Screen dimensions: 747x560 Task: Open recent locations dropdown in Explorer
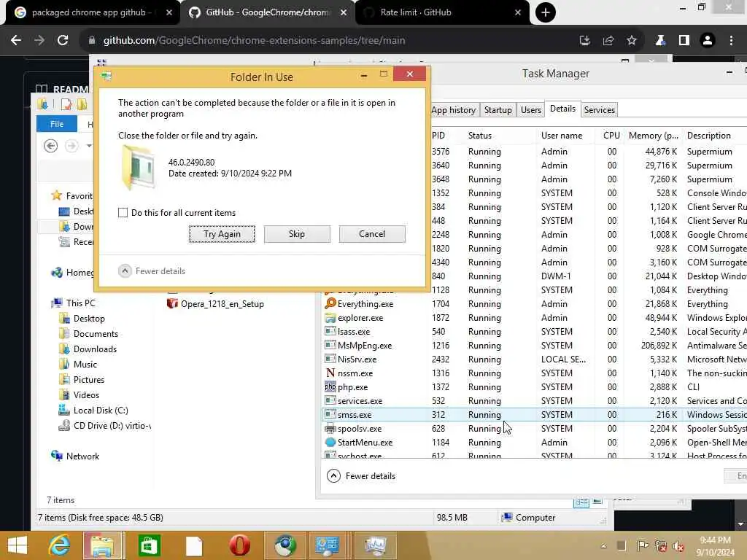88,146
